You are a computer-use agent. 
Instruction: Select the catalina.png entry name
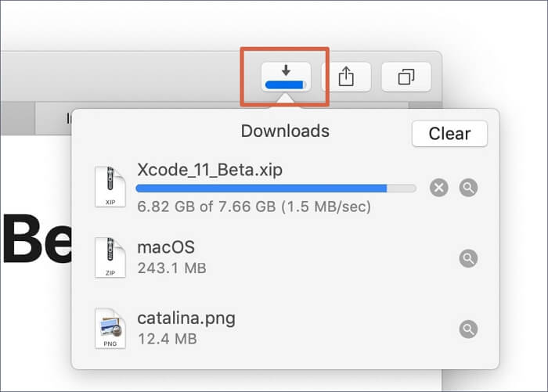pos(186,318)
